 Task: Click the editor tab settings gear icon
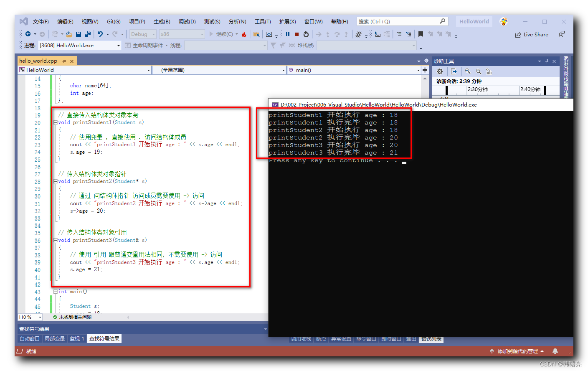point(426,61)
